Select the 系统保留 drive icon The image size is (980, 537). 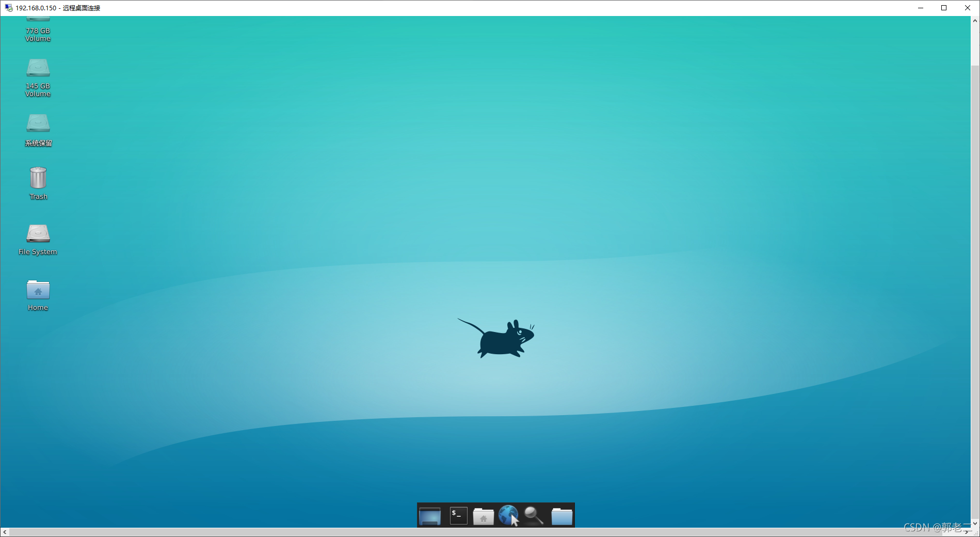coord(38,123)
